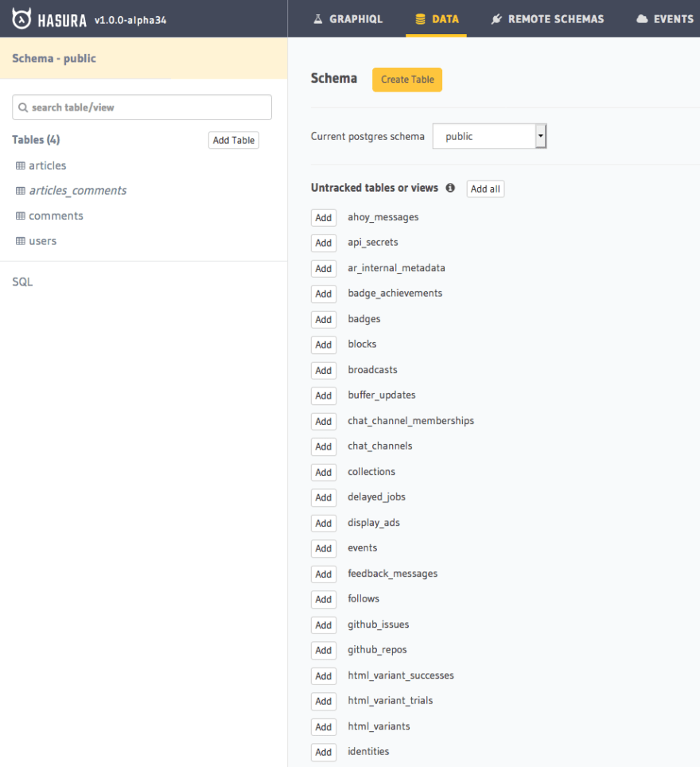The height and width of the screenshot is (767, 700).
Task: Click the GraphiQL flask icon
Action: pos(318,19)
